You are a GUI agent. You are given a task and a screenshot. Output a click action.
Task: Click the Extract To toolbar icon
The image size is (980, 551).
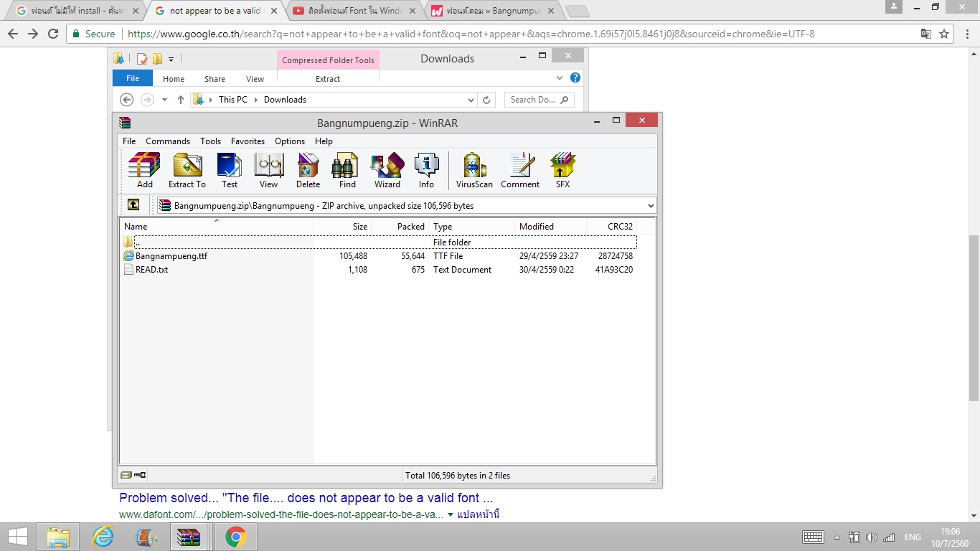[x=187, y=171]
